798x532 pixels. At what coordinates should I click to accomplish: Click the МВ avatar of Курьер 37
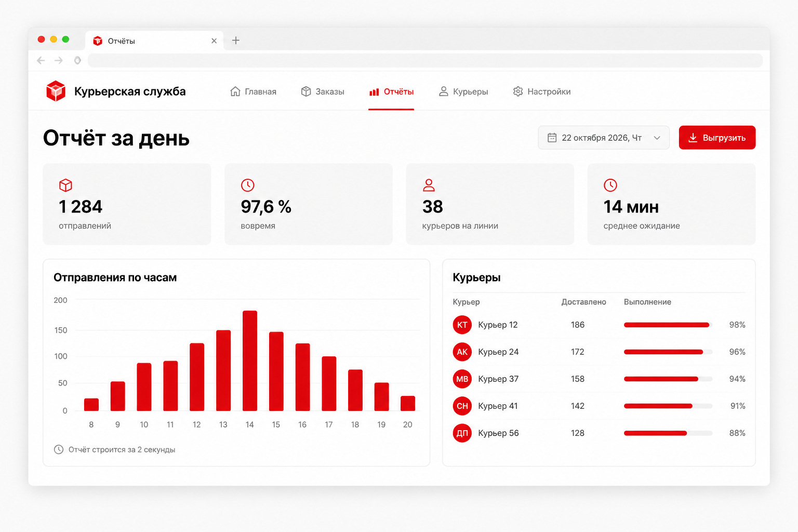coord(462,379)
